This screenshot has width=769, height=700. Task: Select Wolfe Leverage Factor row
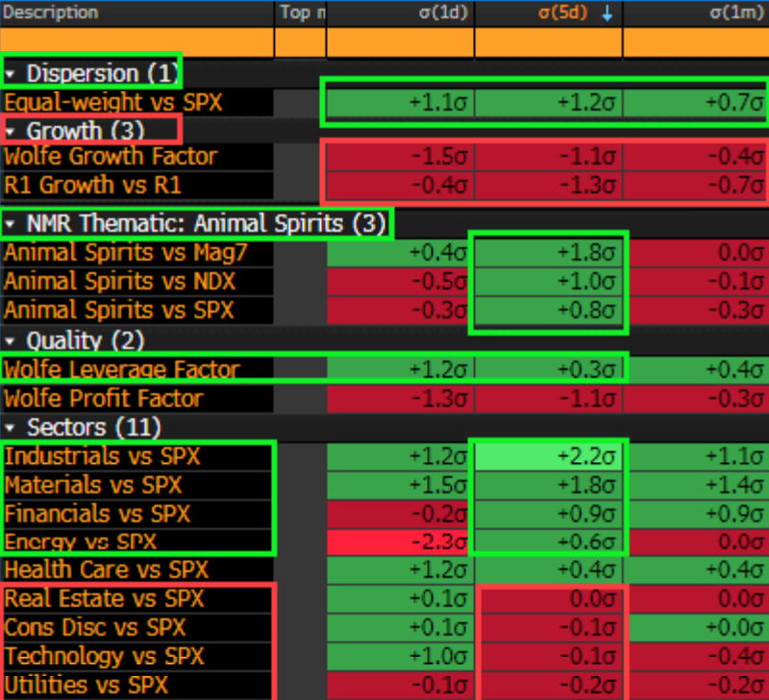pos(121,369)
